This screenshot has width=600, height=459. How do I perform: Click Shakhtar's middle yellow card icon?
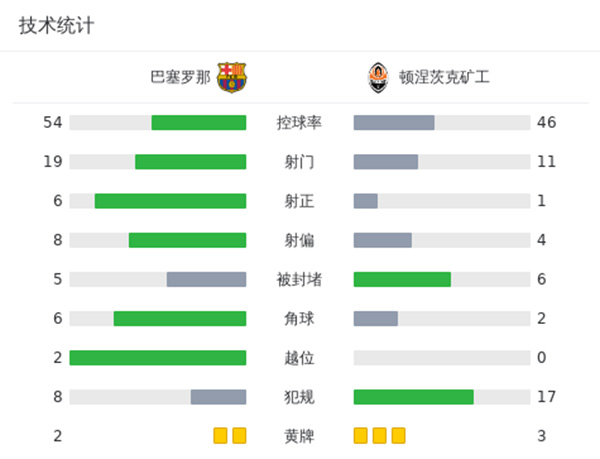(x=380, y=436)
